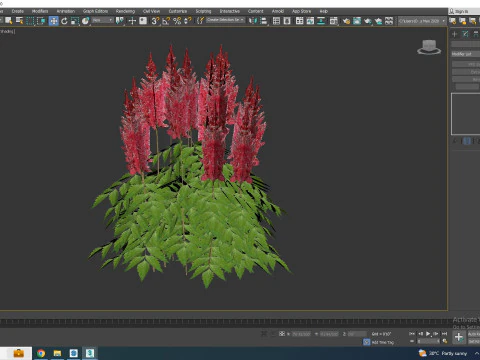The height and width of the screenshot is (360, 480).
Task: Activate the Select and Scale tool
Action: (x=75, y=21)
